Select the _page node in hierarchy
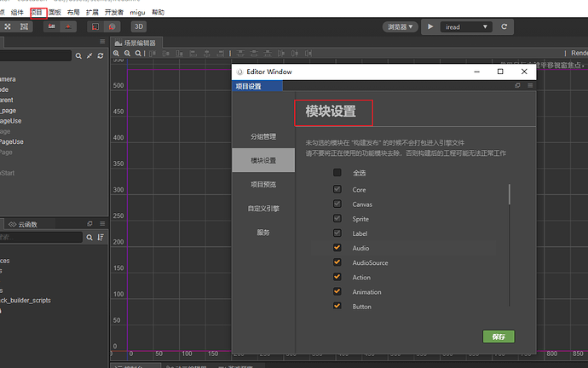The width and height of the screenshot is (588, 368). point(9,111)
